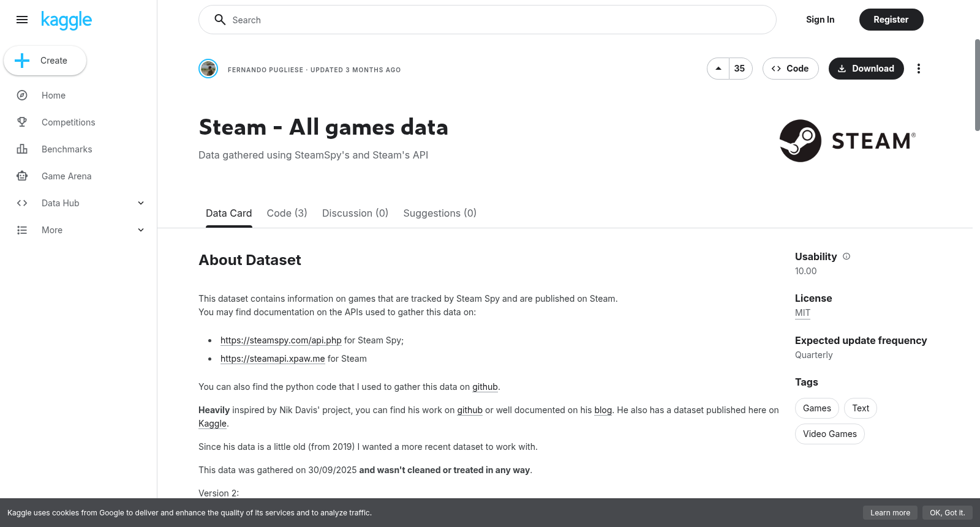Image resolution: width=980 pixels, height=527 pixels.
Task: Open Benchmarks in sidebar
Action: tap(67, 149)
